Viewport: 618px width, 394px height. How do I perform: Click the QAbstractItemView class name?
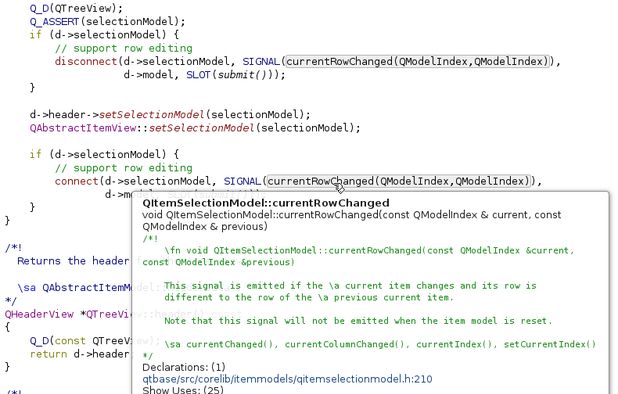83,128
